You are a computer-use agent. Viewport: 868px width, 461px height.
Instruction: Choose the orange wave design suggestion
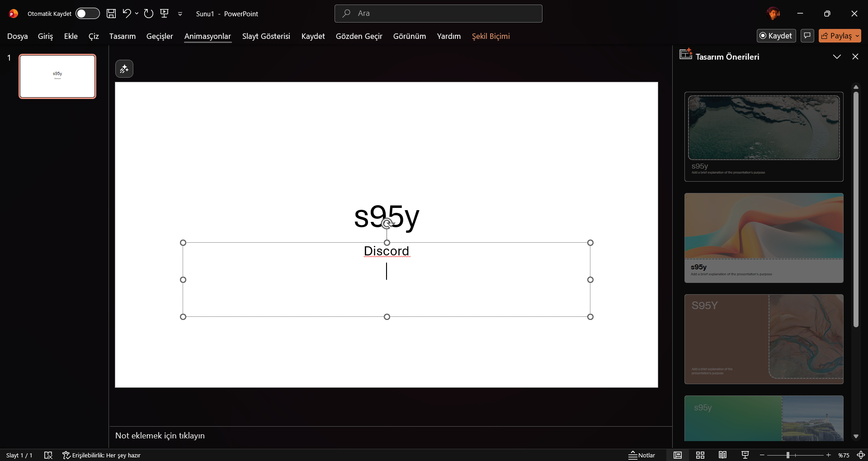pyautogui.click(x=764, y=238)
